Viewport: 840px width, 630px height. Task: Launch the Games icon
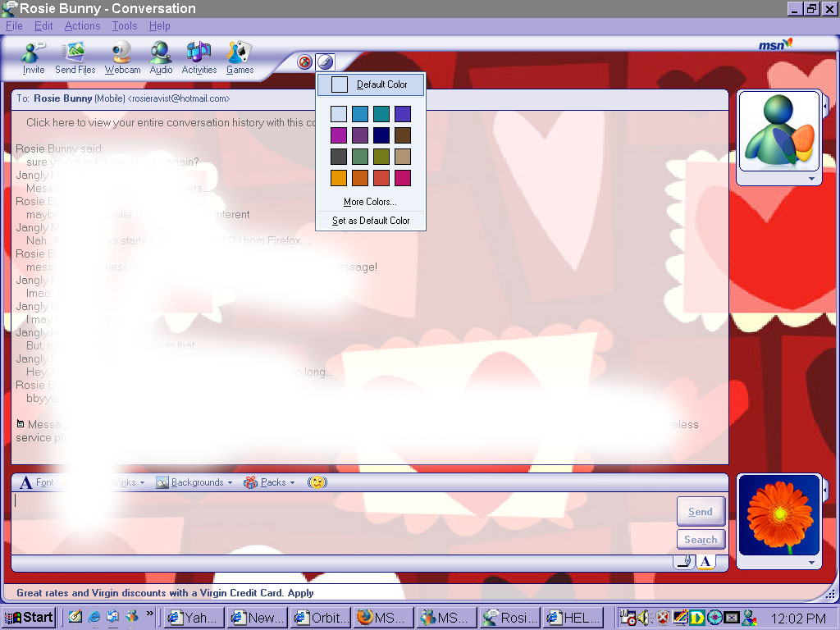(x=240, y=57)
